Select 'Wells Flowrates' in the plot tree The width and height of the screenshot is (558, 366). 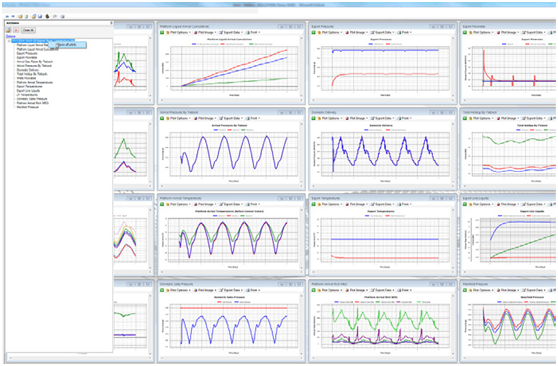26,78
